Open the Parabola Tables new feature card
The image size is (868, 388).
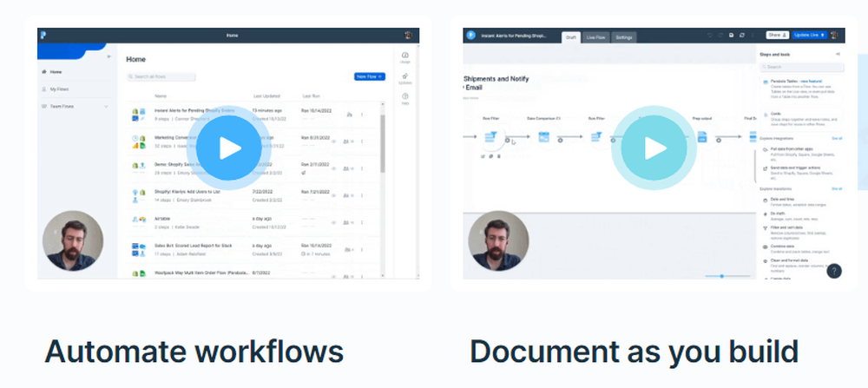(801, 88)
